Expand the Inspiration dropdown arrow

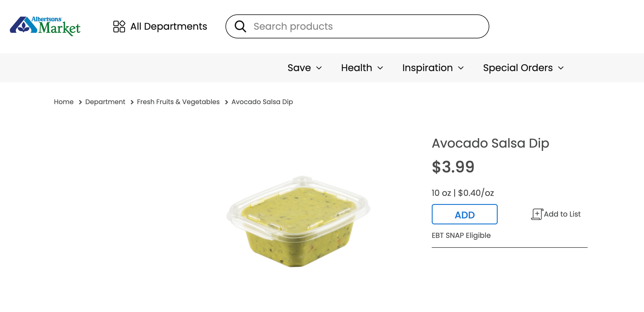tap(461, 68)
